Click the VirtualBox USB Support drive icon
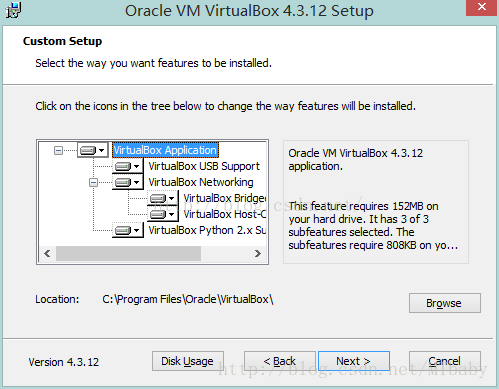 123,166
